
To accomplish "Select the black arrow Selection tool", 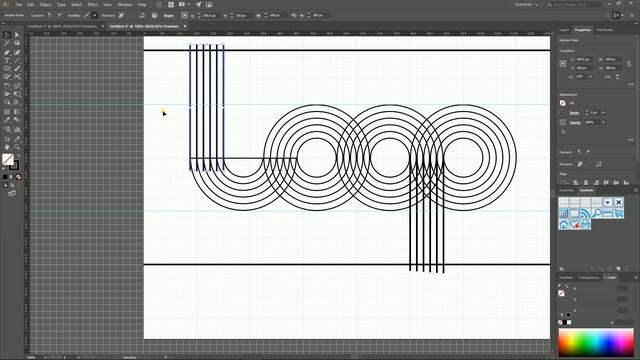I will tap(7, 35).
